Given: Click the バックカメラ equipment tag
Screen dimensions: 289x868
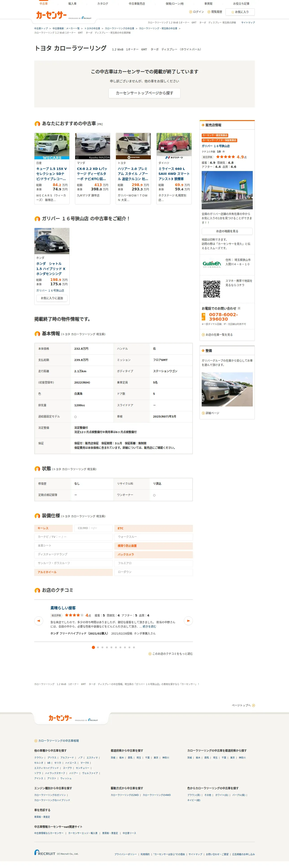Looking at the screenshot, I should [x=154, y=554].
